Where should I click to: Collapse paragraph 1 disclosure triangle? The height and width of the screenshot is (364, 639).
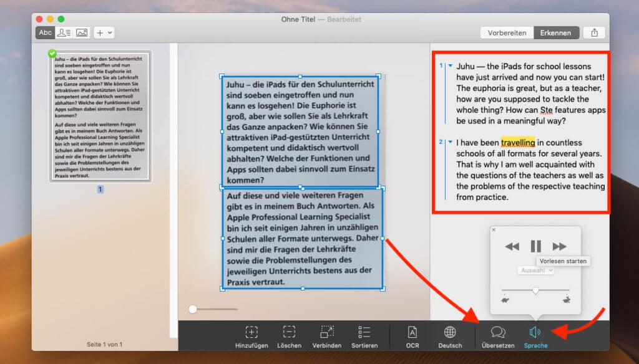coord(451,65)
